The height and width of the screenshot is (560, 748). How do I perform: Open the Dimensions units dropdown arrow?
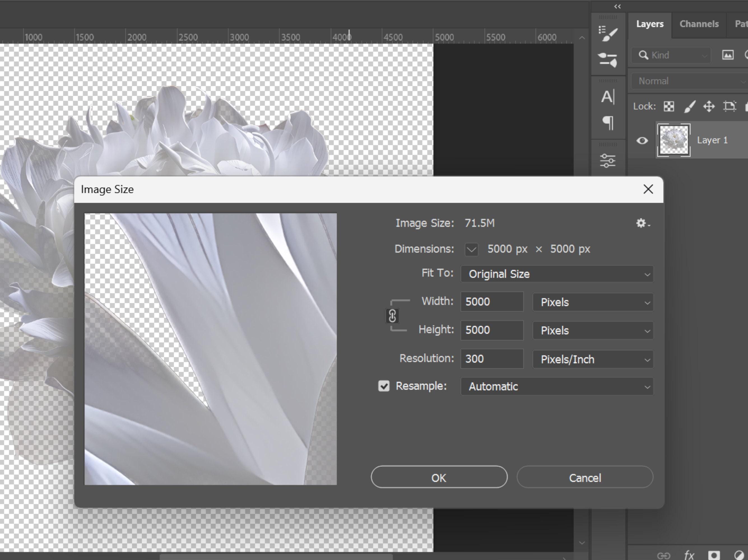click(471, 249)
